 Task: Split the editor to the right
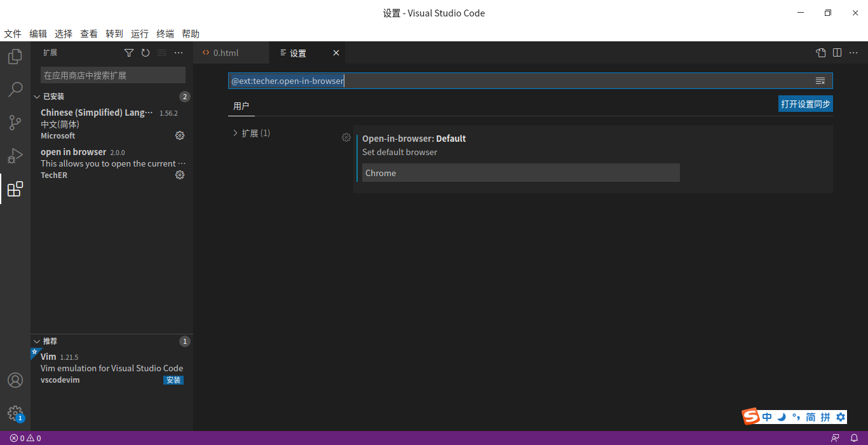pos(837,53)
